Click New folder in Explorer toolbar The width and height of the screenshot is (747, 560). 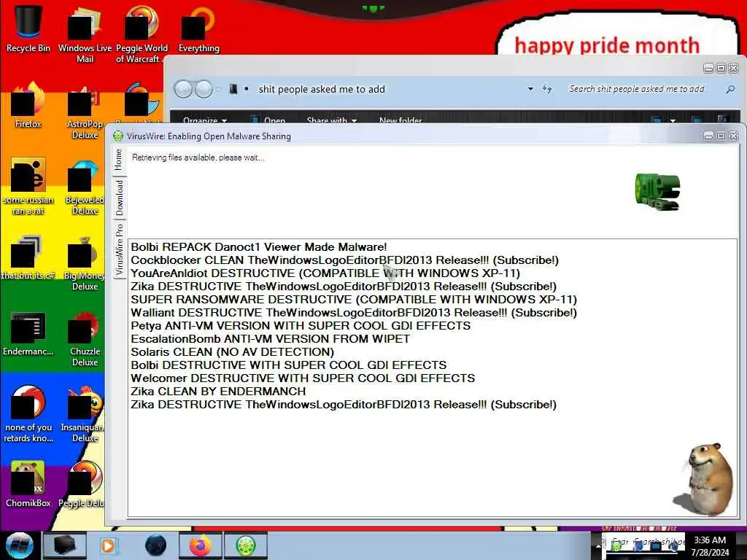[x=400, y=120]
